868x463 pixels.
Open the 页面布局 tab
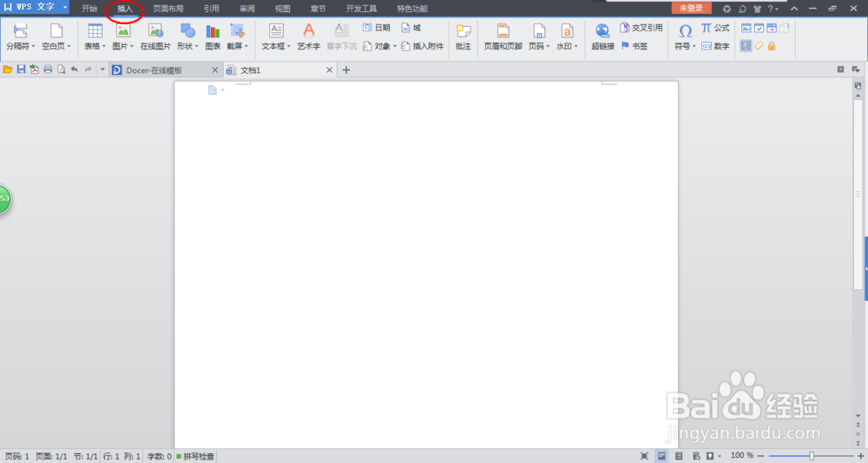click(168, 9)
